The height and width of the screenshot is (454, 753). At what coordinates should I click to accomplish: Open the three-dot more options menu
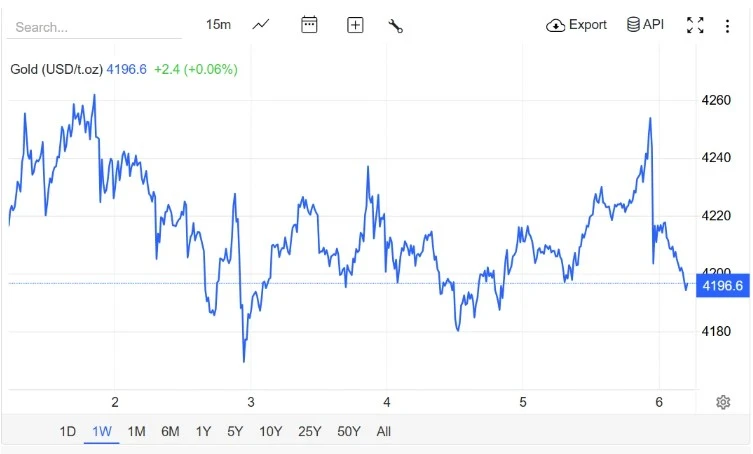point(728,25)
